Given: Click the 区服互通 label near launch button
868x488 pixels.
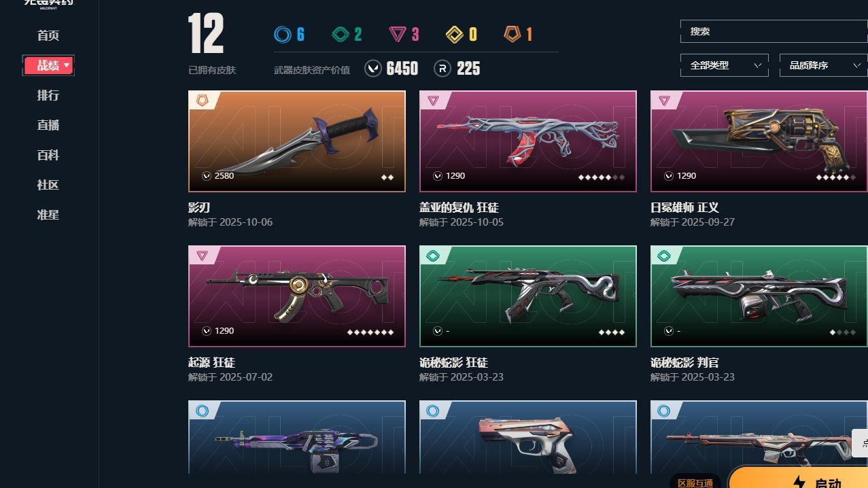Looking at the screenshot, I should pyautogui.click(x=695, y=482).
